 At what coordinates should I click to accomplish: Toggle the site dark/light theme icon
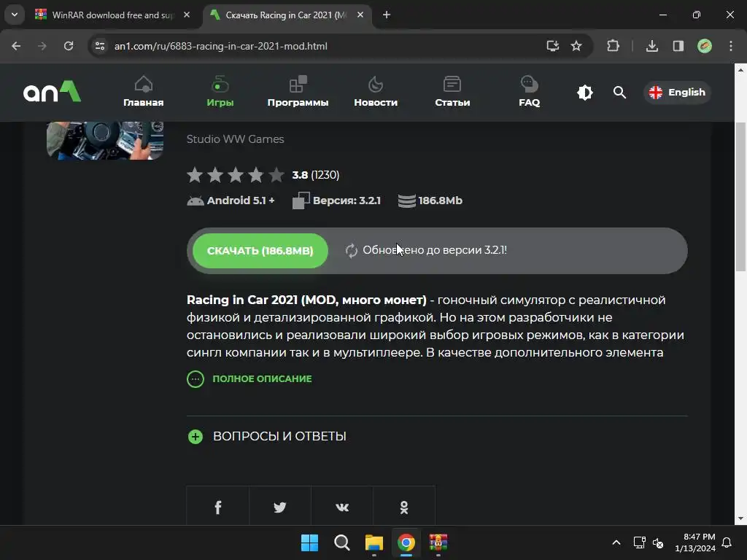click(x=585, y=93)
